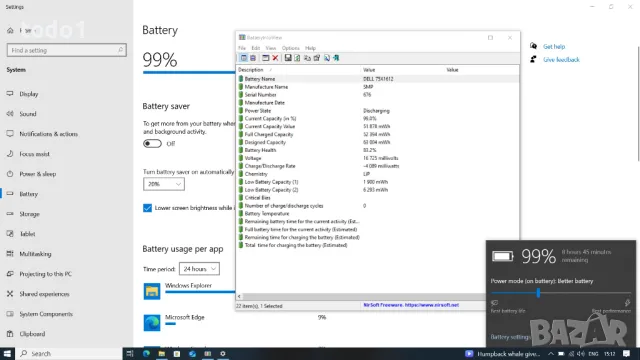Click the Get help link
The width and height of the screenshot is (640, 360).
point(554,47)
